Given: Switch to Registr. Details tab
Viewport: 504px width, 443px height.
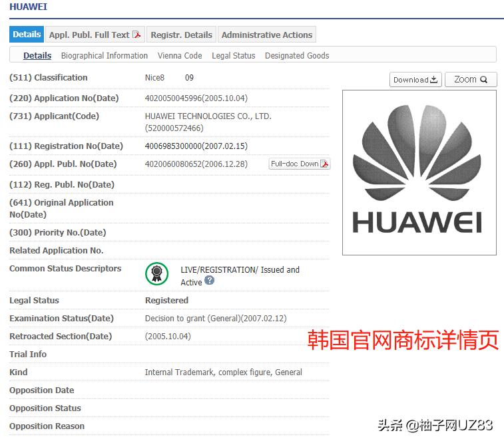Looking at the screenshot, I should pyautogui.click(x=181, y=35).
